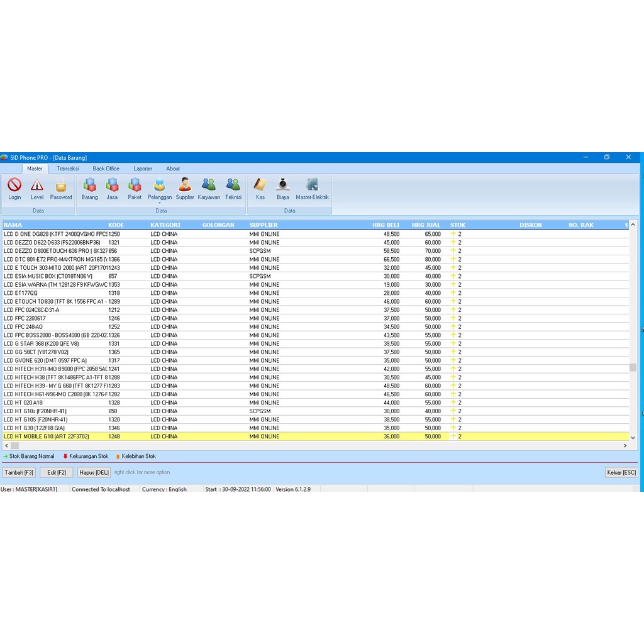Open the Laporan tab

coord(143,169)
